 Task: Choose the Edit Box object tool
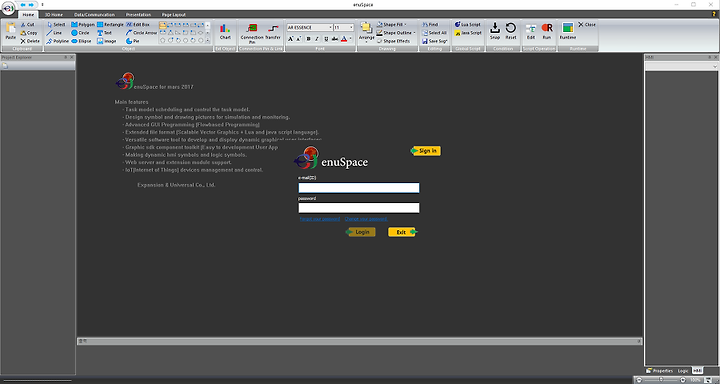(x=138, y=24)
